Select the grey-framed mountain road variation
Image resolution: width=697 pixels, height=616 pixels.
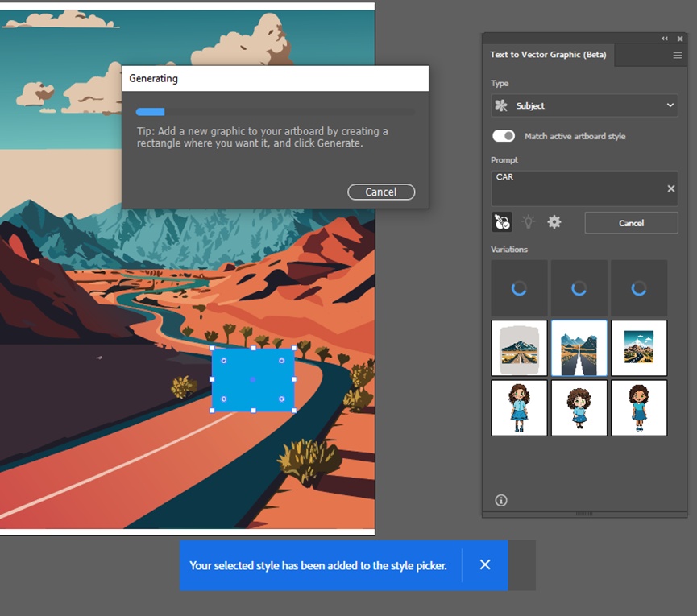point(519,348)
